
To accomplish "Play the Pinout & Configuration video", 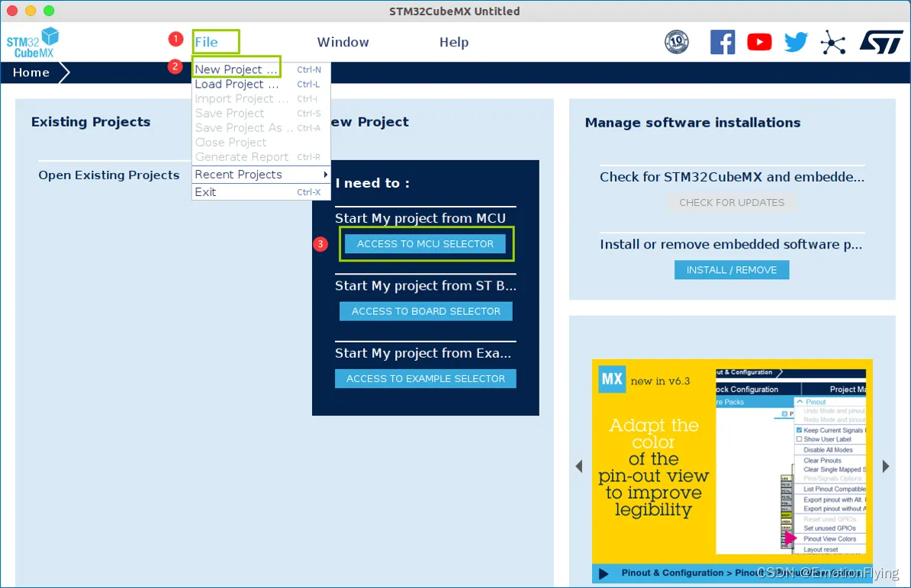I will 604,574.
